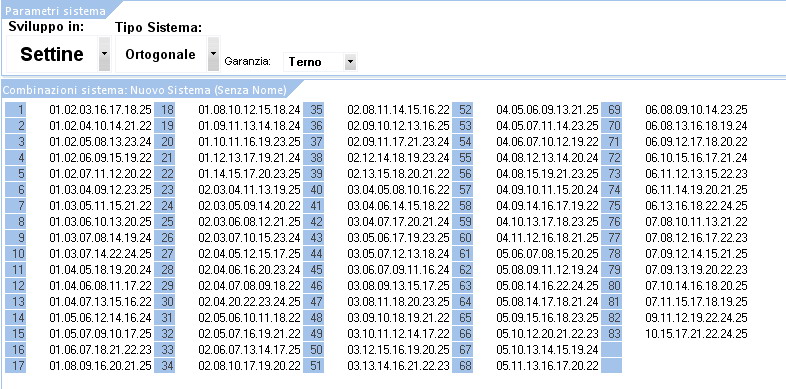The image size is (786, 389).
Task: Click the Settine combo box text
Action: (x=52, y=54)
